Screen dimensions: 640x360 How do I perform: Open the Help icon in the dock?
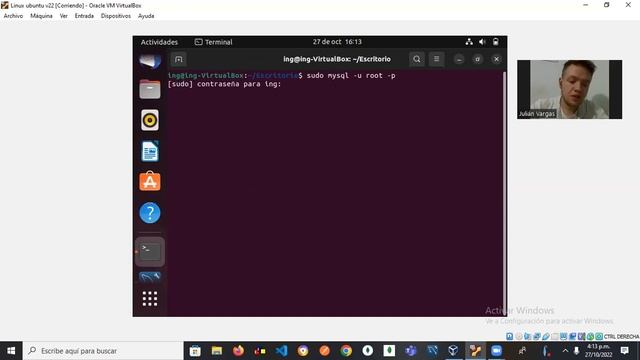(x=150, y=213)
